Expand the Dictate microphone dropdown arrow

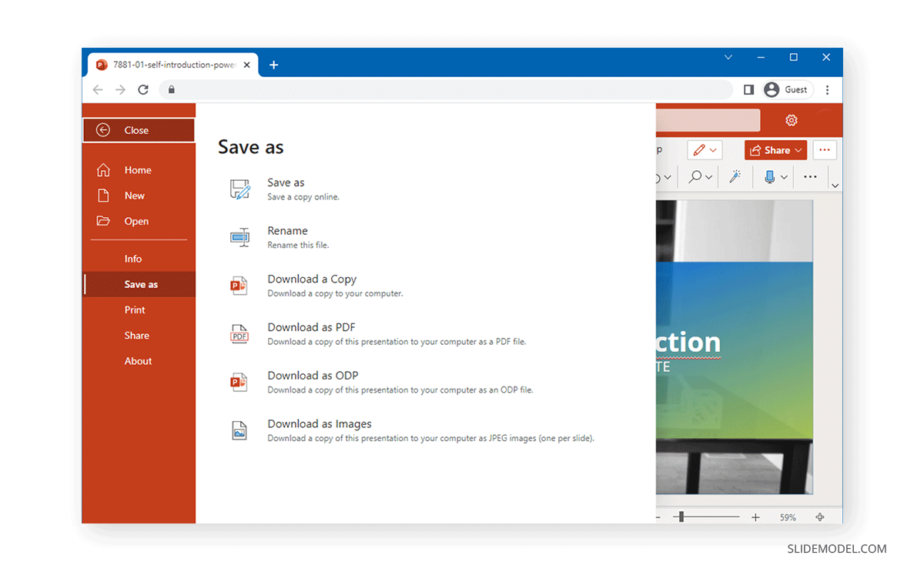click(784, 177)
